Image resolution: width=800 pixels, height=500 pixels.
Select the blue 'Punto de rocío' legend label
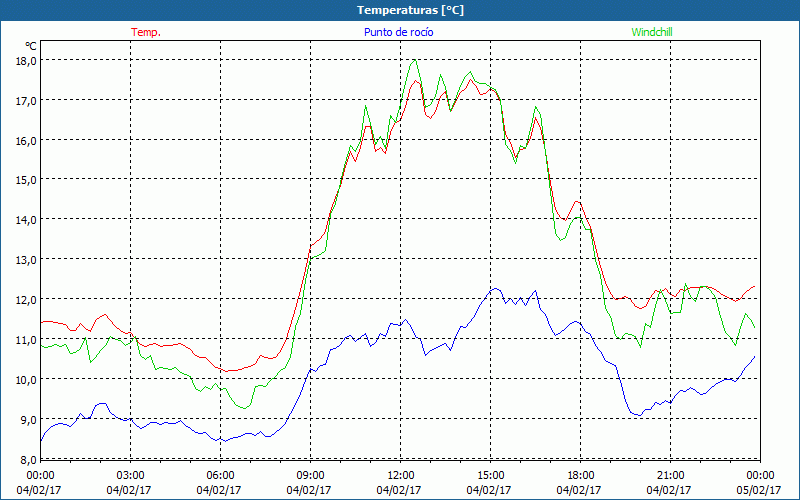tap(398, 32)
